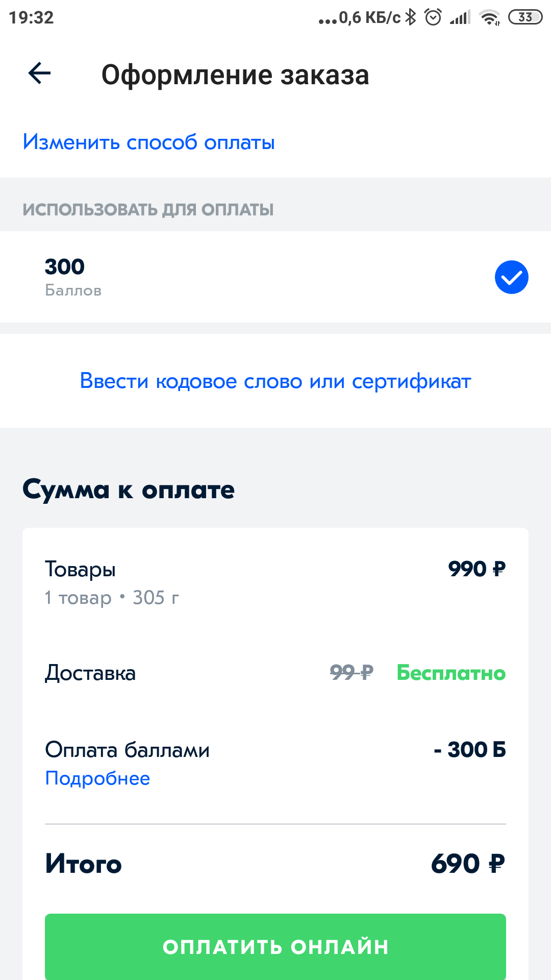The image size is (551, 980).
Task: Tap the cellular signal bars icon
Action: pos(460,18)
